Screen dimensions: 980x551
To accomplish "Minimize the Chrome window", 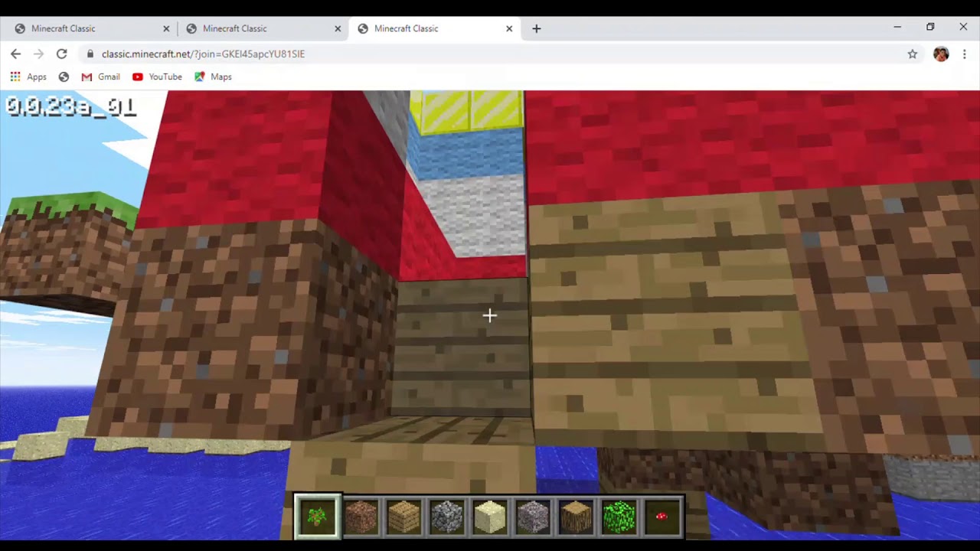I will click(x=897, y=27).
